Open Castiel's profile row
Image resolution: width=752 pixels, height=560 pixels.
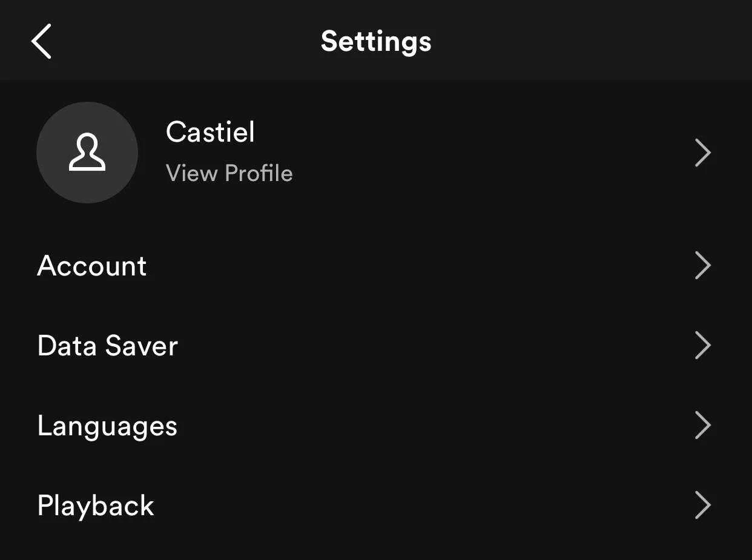[376, 153]
